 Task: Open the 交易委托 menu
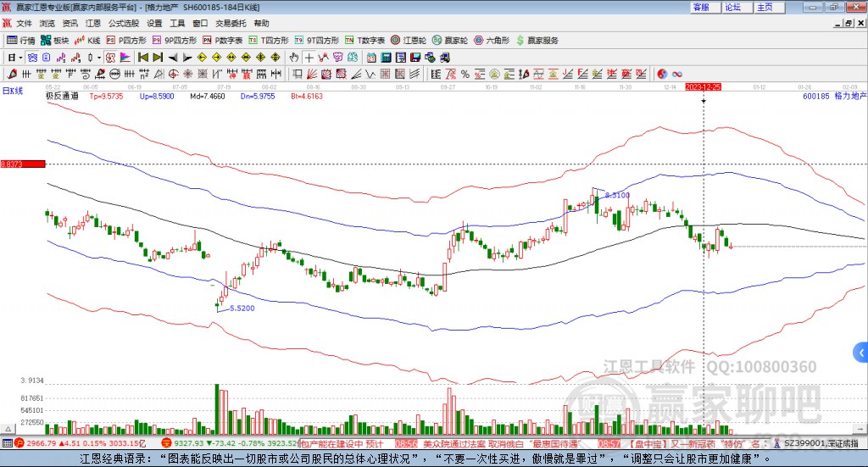coord(231,23)
